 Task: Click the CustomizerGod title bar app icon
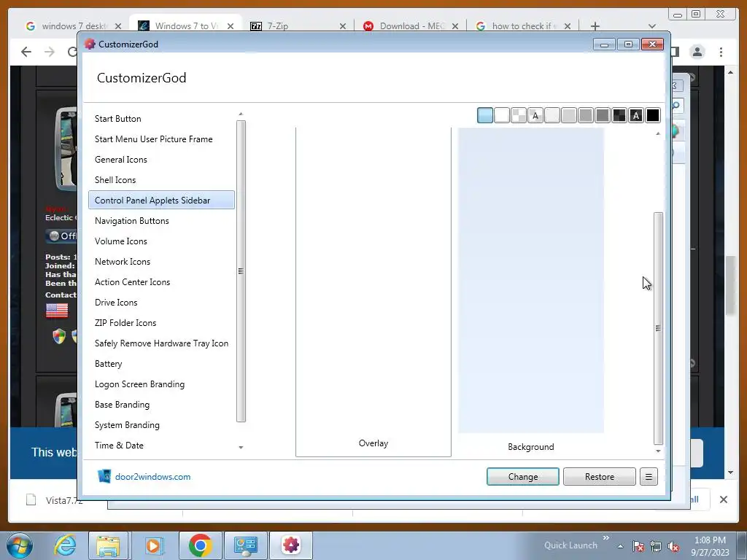click(90, 44)
